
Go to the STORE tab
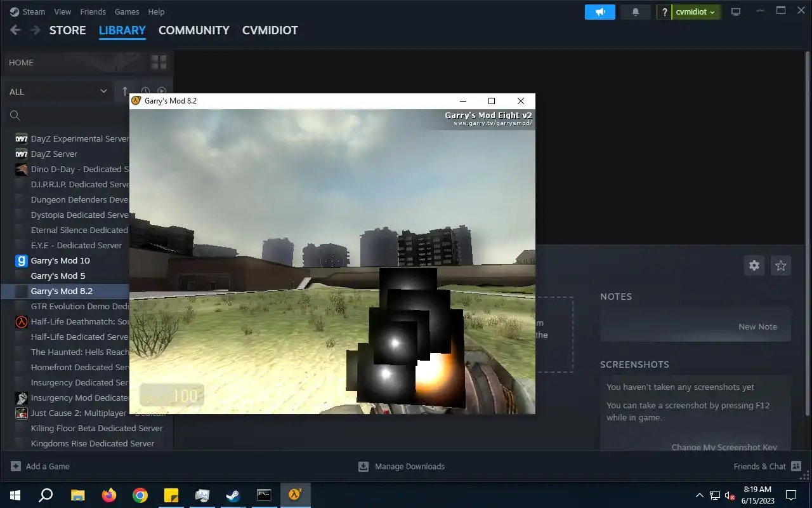coord(68,30)
